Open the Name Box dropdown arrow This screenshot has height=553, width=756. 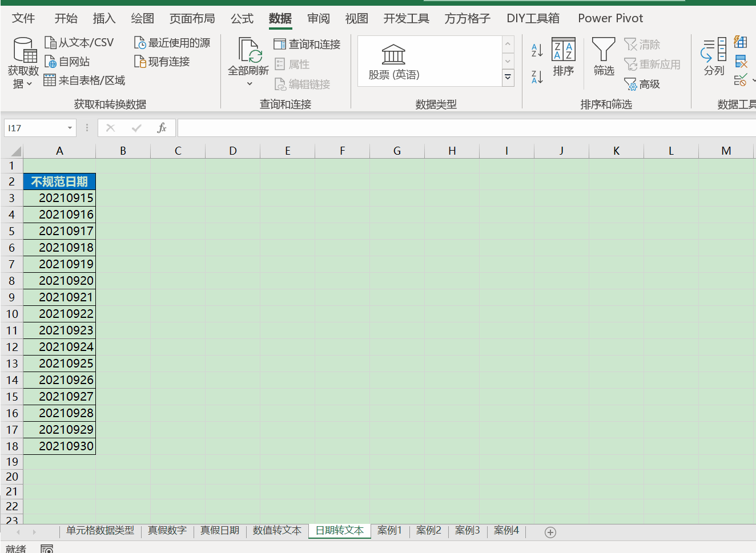(71, 127)
